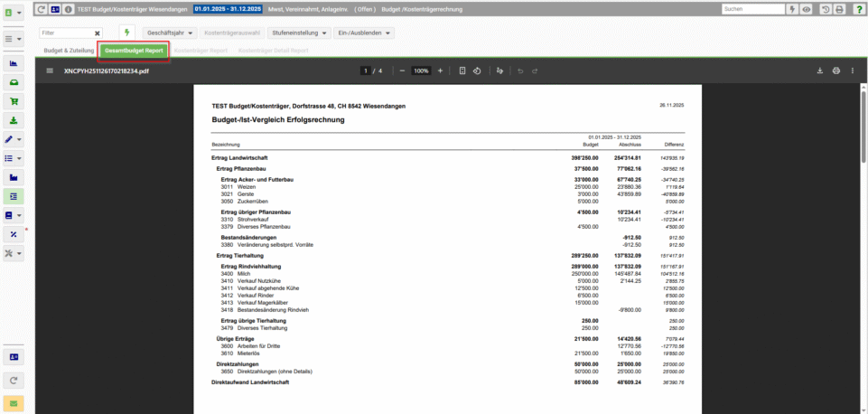Open the green question mark help
Image resolution: width=868 pixels, height=414 pixels.
coord(859,9)
